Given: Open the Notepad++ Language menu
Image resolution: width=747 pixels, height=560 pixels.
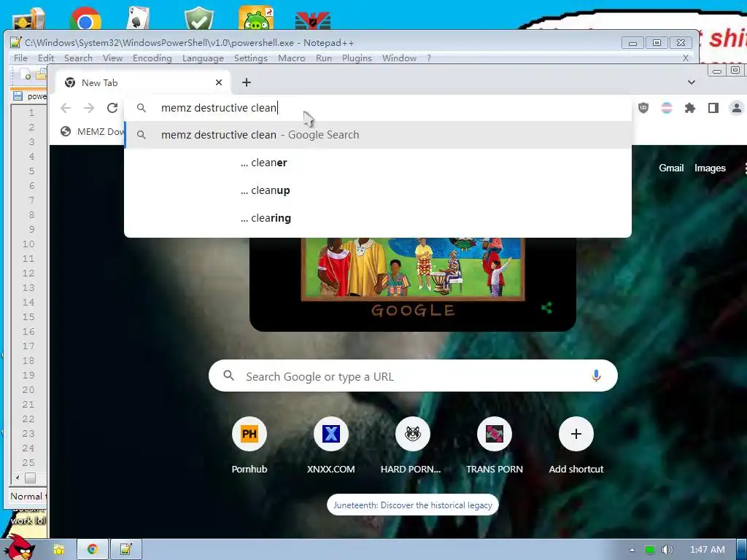Looking at the screenshot, I should pyautogui.click(x=203, y=58).
